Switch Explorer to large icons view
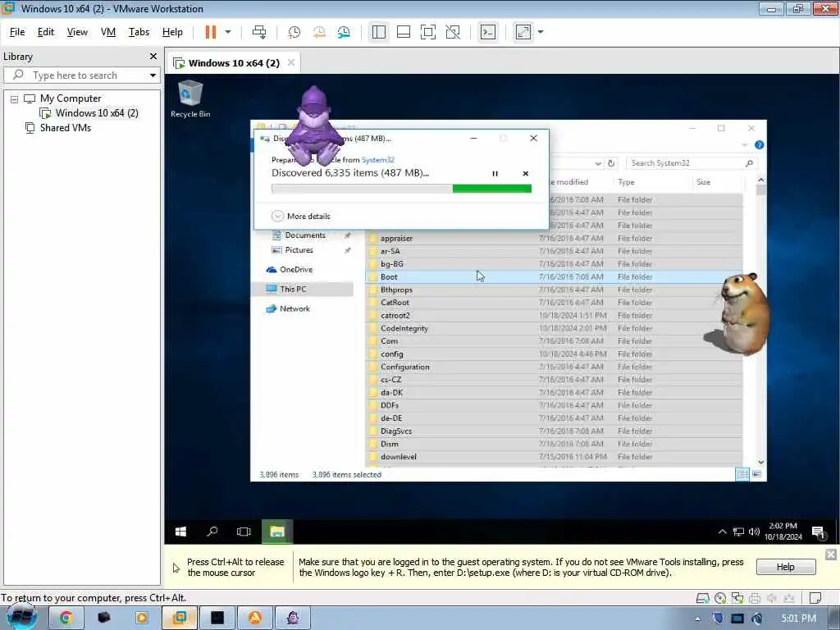Viewport: 840px width, 630px height. point(757,475)
